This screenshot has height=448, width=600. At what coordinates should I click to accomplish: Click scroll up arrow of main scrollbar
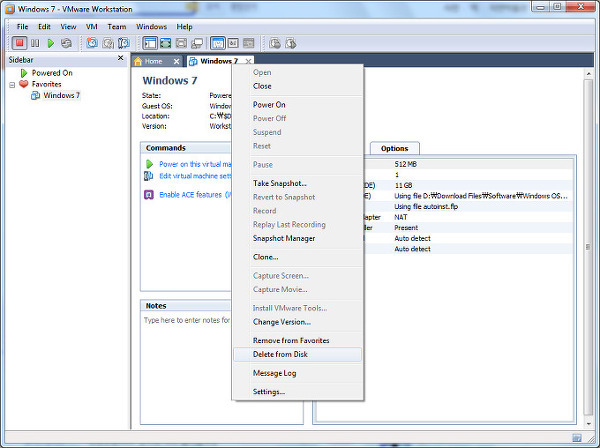coord(588,74)
